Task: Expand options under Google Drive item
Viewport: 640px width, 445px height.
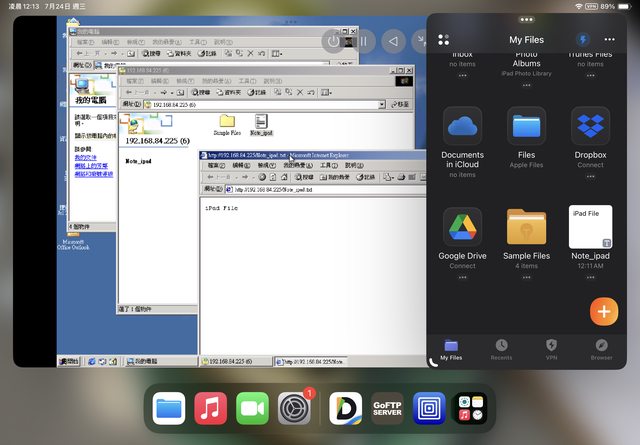Action: [462, 278]
